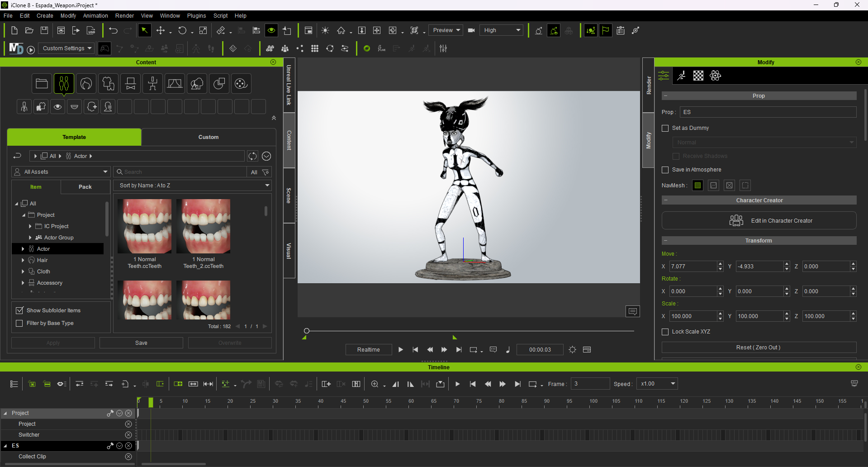Click the Realtime button
868x467 pixels.
point(369,350)
